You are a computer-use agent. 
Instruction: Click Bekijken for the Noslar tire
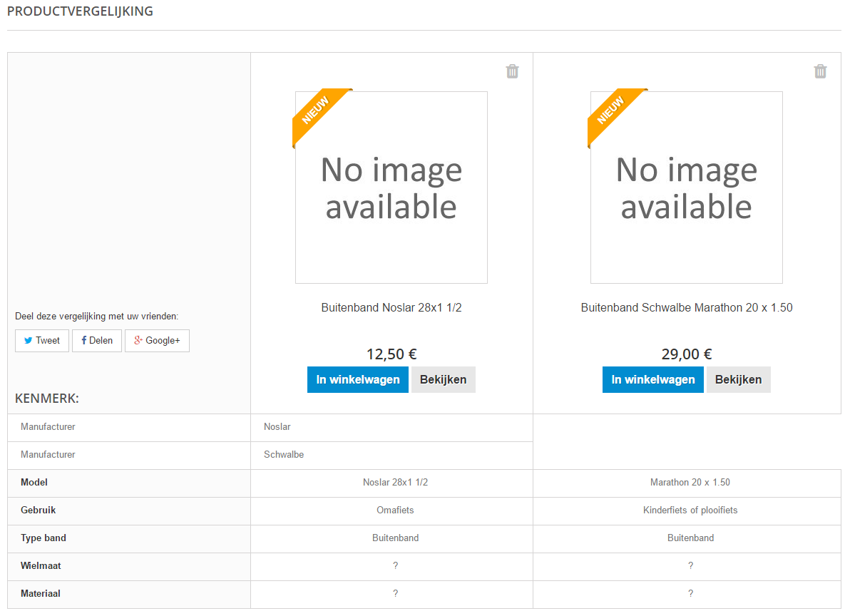(443, 379)
